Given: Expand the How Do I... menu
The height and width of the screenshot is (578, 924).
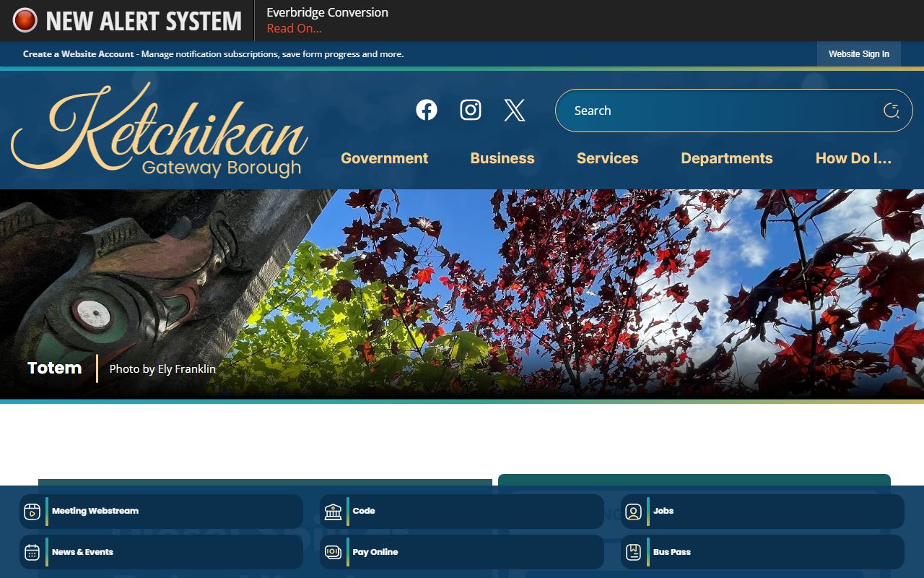Looking at the screenshot, I should tap(853, 158).
